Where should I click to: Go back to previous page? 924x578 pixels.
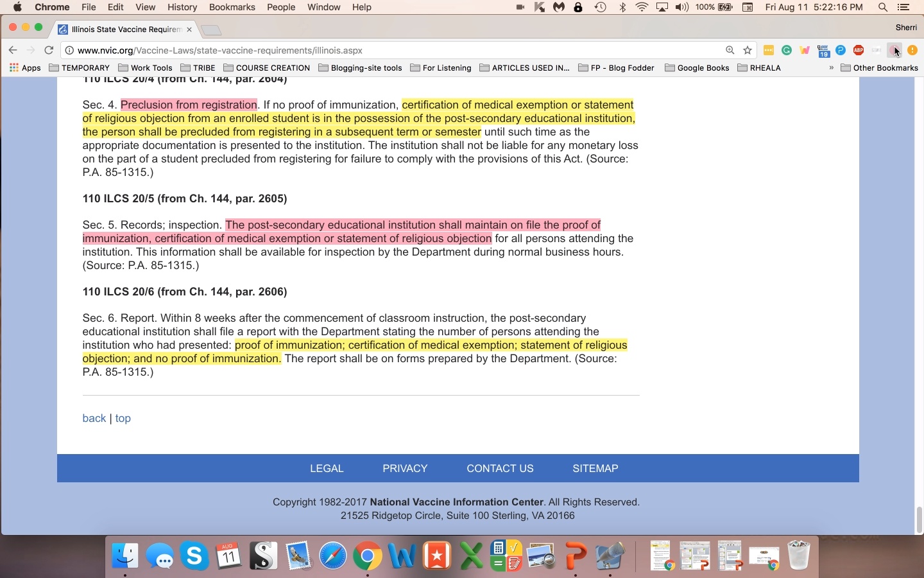click(13, 50)
